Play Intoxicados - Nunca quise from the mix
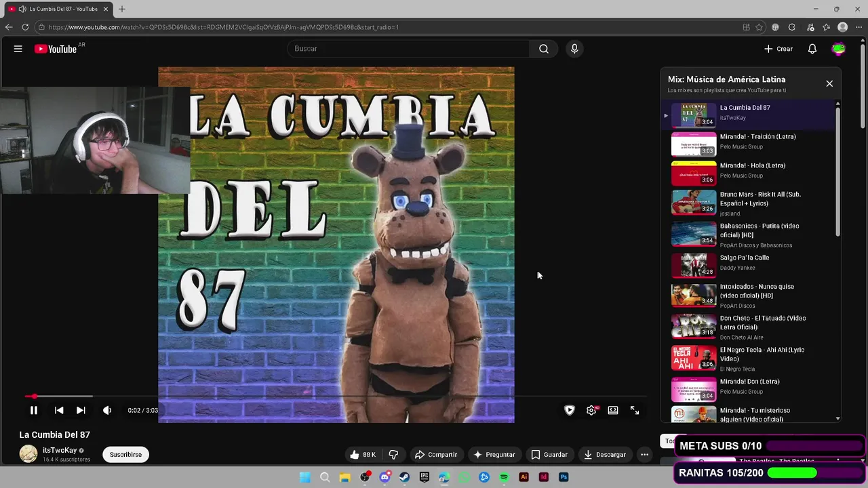 749,296
